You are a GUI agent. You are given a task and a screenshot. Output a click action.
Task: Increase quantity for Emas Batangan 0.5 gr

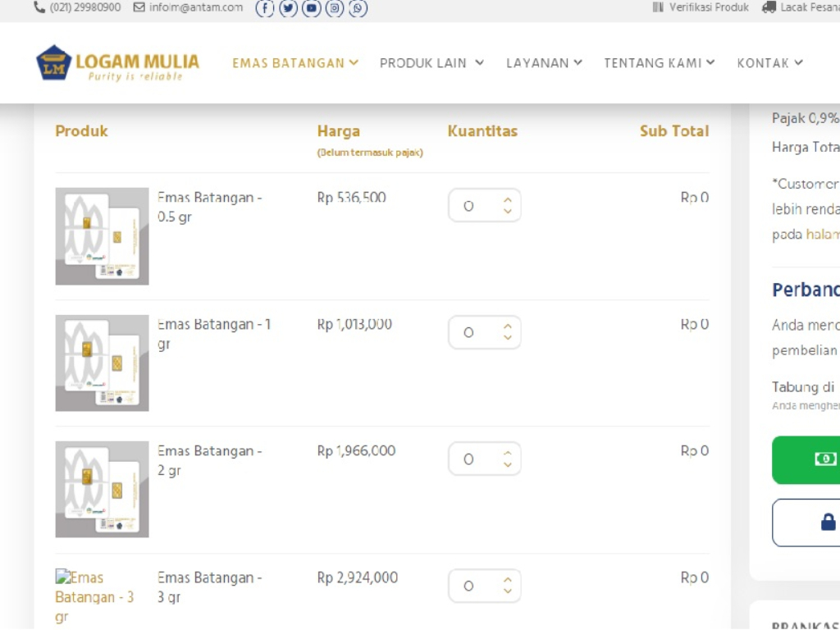(x=507, y=200)
